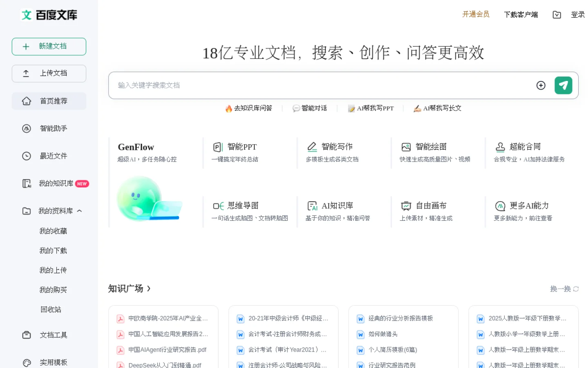588x368 pixels.
Task: Click the 自由画布 canvas icon
Action: pos(406,206)
